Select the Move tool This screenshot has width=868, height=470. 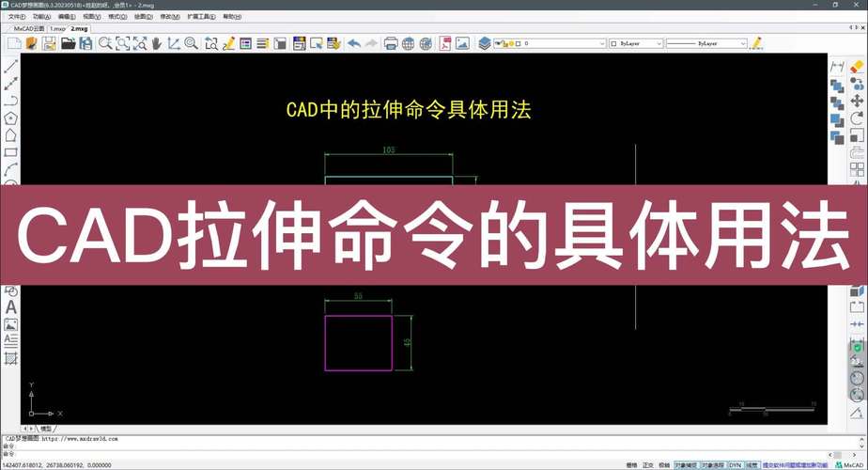tap(857, 101)
